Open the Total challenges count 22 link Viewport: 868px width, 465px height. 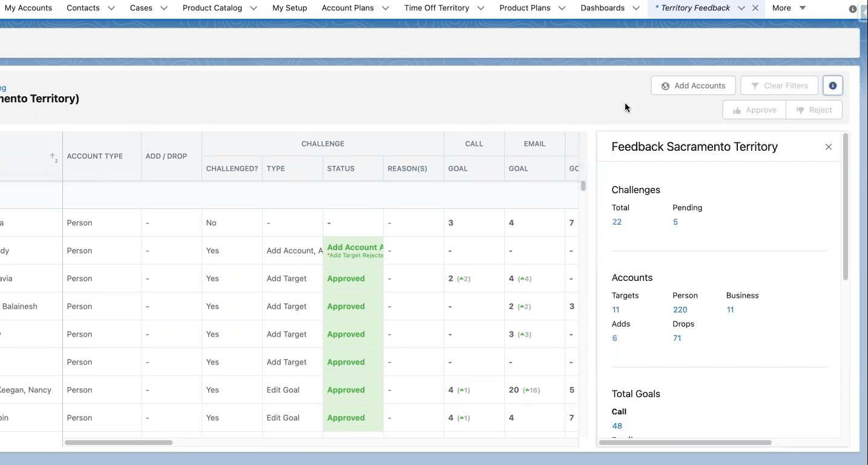617,222
